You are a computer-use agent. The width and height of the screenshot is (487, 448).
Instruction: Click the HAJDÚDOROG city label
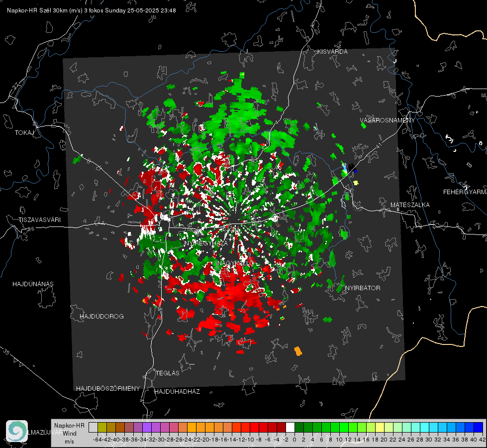pyautogui.click(x=101, y=317)
